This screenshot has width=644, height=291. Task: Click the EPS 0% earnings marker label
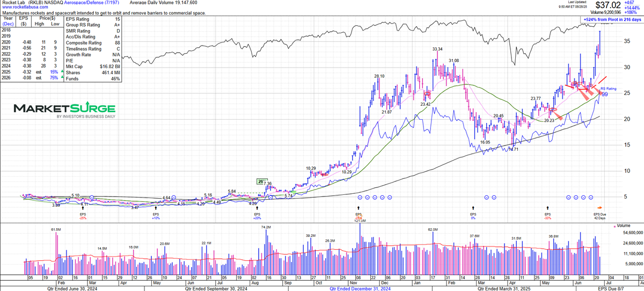pos(473,216)
